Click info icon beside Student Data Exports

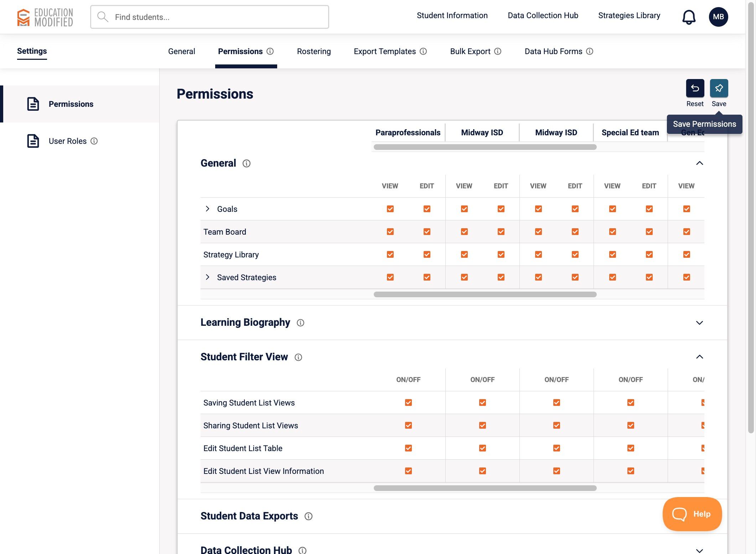(309, 516)
